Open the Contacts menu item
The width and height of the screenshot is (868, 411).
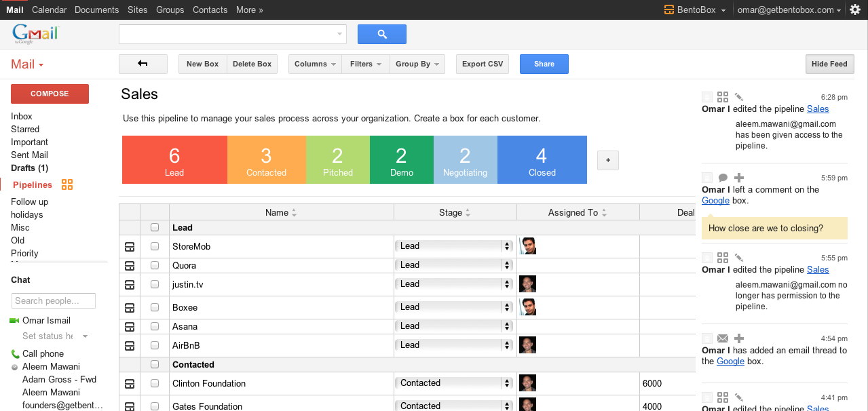point(210,9)
